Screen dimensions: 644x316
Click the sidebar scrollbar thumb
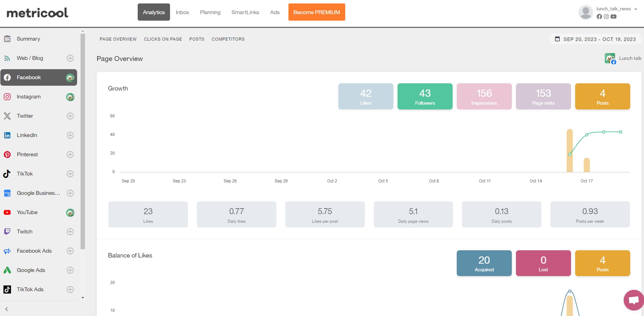click(x=83, y=141)
